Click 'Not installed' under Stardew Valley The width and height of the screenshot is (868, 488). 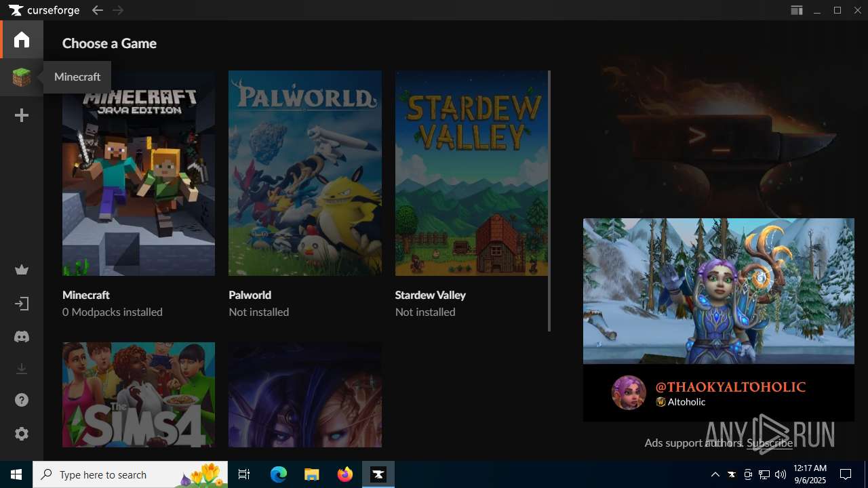(425, 312)
